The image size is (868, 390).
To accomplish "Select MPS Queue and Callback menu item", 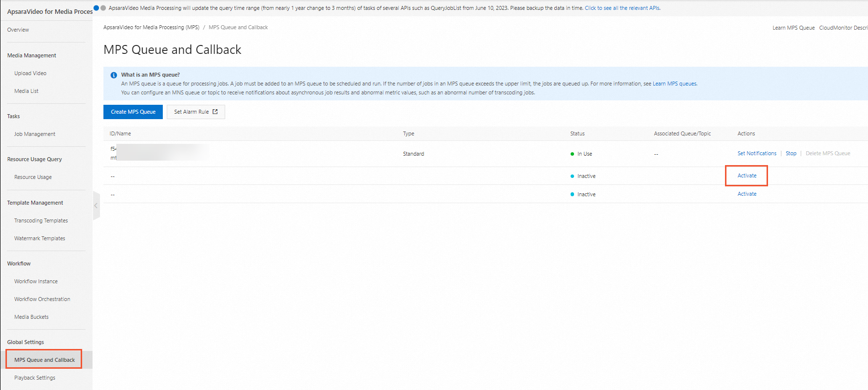I will 45,360.
